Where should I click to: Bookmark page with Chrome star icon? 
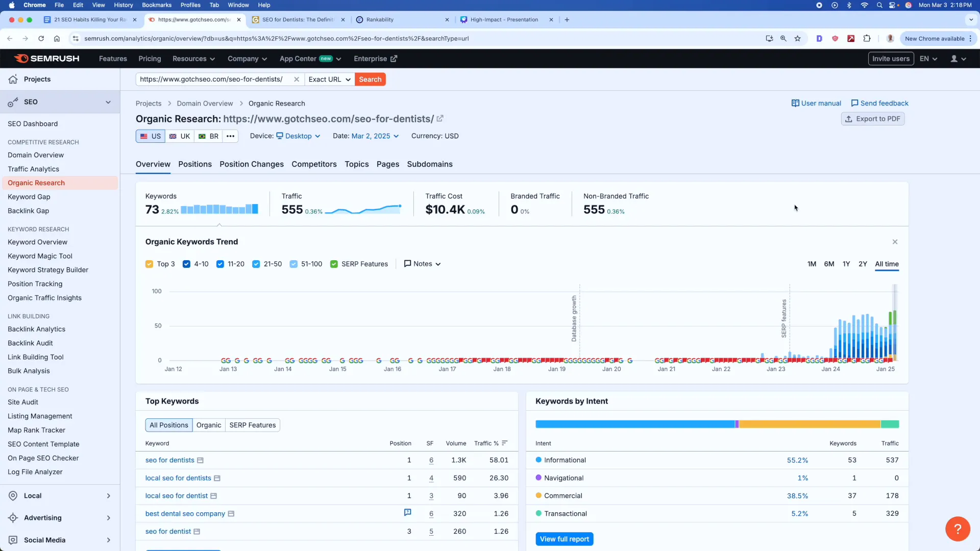[797, 39]
